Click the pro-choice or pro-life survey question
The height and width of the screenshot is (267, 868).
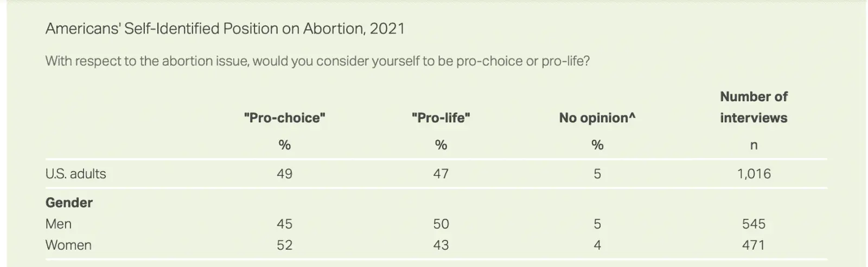[x=317, y=61]
